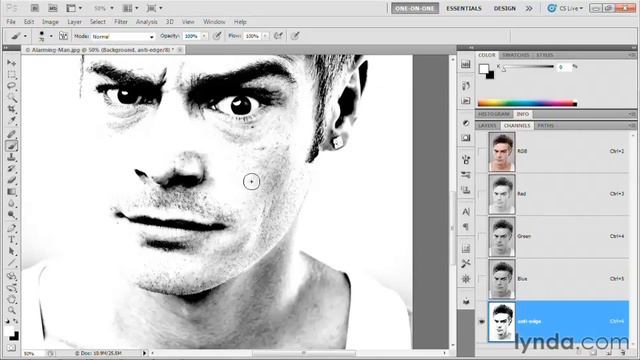Screen dimensions: 640x360
Task: Toggle visibility of the Green channel
Action: 482,236
